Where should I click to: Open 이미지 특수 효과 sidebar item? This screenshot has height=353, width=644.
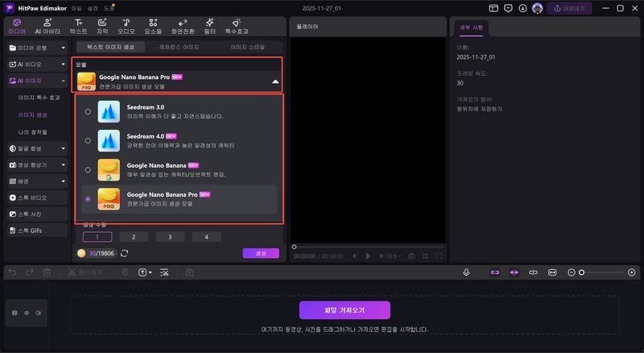[39, 98]
